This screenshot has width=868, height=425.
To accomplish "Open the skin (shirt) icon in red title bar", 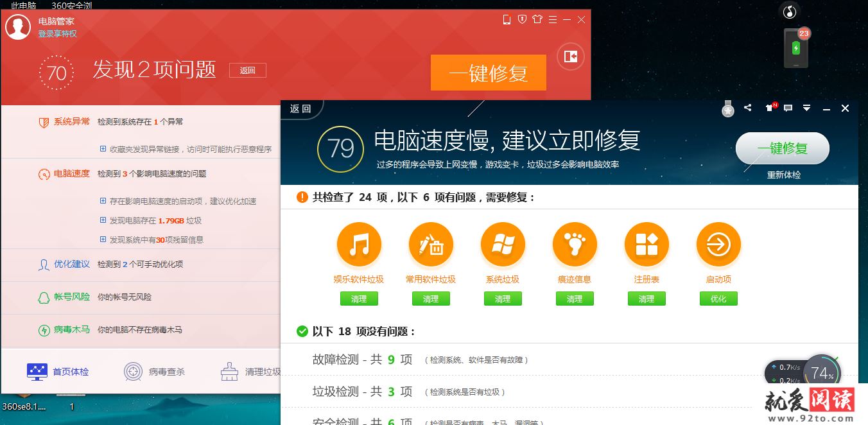I will 537,20.
